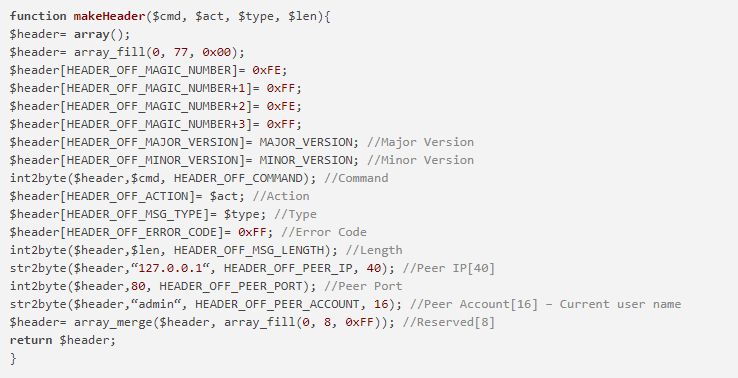Click the Current user name comment
The image size is (738, 378).
click(620, 304)
